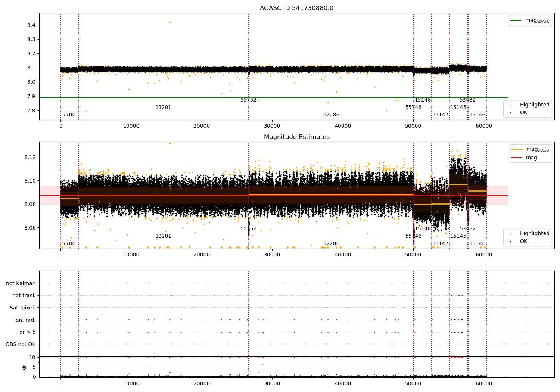
Task: Click the 8.0 y-axis tick label
Action: point(31,82)
